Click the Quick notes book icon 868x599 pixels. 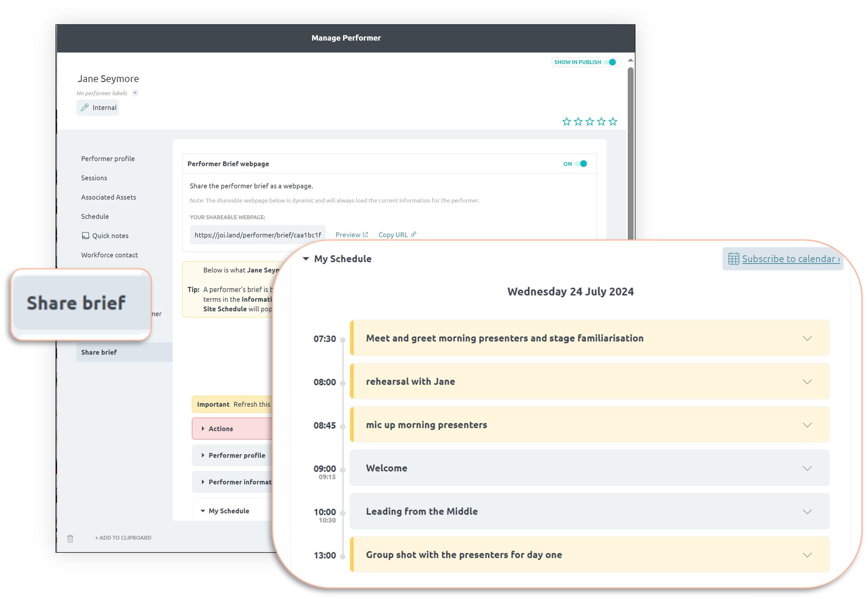(85, 236)
